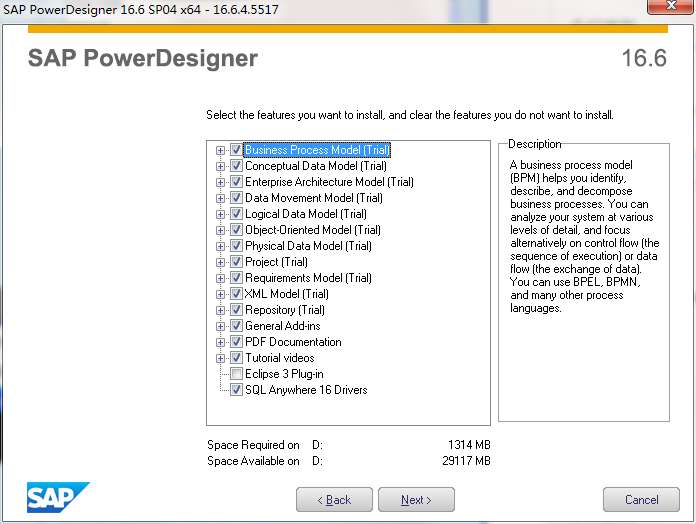Expand General Add-ins tree node
The image size is (696, 524).
pos(220,326)
